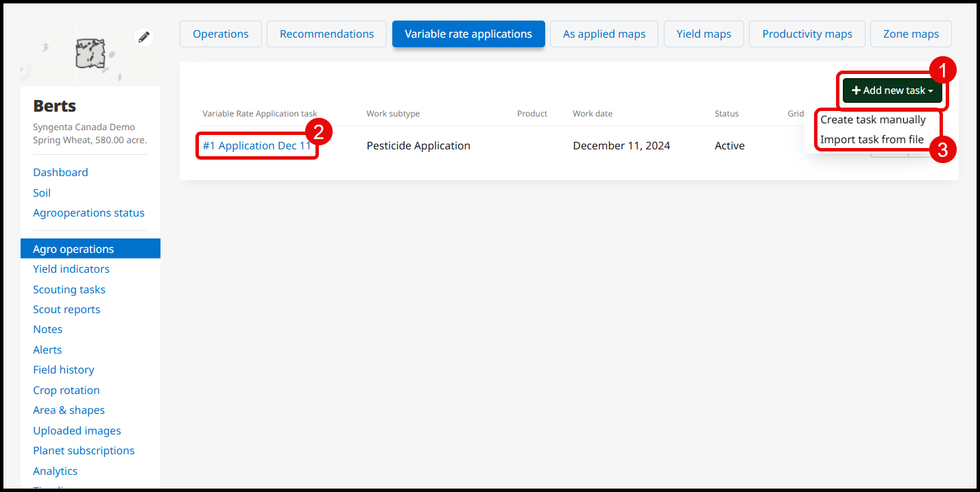This screenshot has width=980, height=492.
Task: Go to the Yield maps tab
Action: [703, 34]
